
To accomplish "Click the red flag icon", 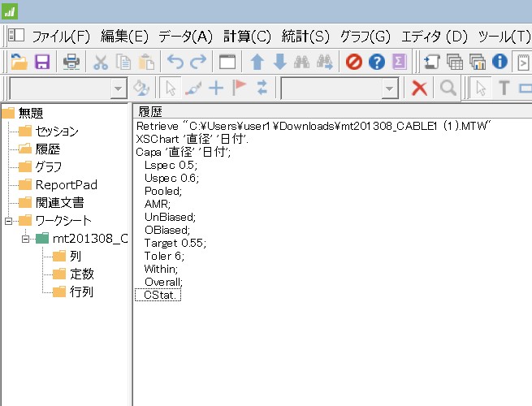I will 239,88.
